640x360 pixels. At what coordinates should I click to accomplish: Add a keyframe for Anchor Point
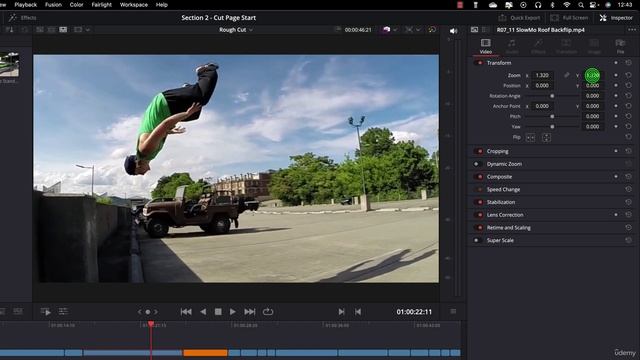pyautogui.click(x=616, y=106)
